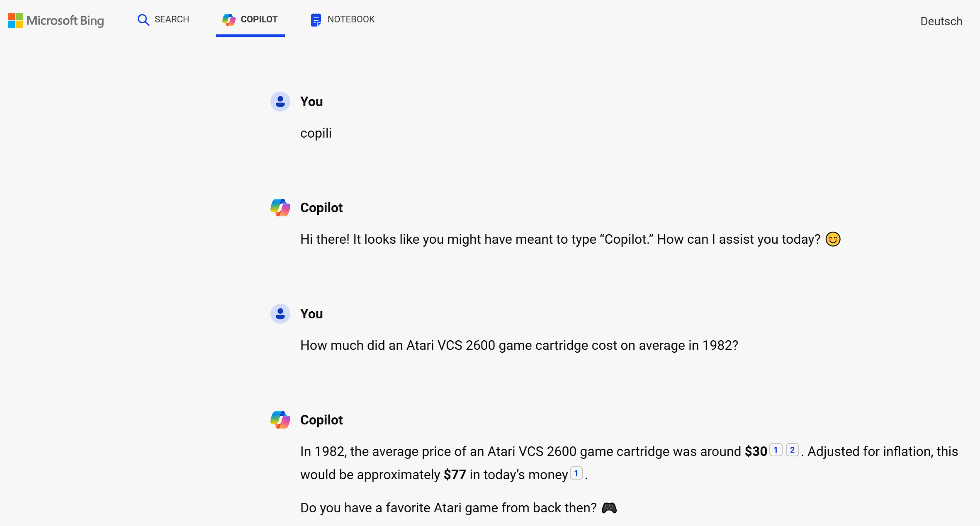980x526 pixels.
Task: Select the magnifying glass search icon
Action: (143, 19)
